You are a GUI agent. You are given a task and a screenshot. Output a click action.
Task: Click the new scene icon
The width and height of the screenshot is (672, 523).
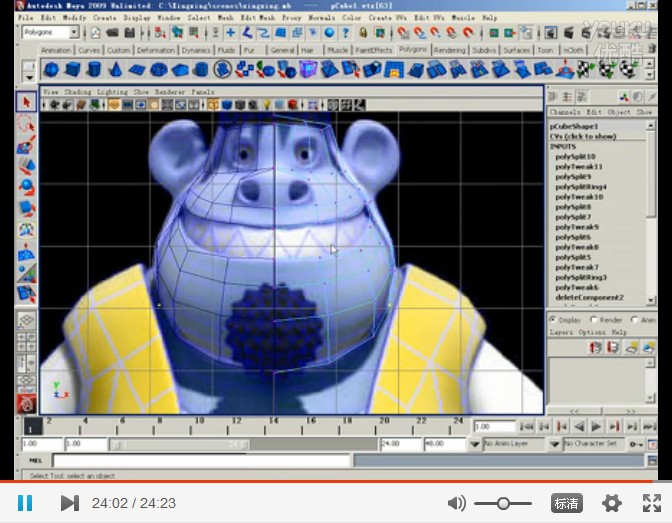pos(95,33)
